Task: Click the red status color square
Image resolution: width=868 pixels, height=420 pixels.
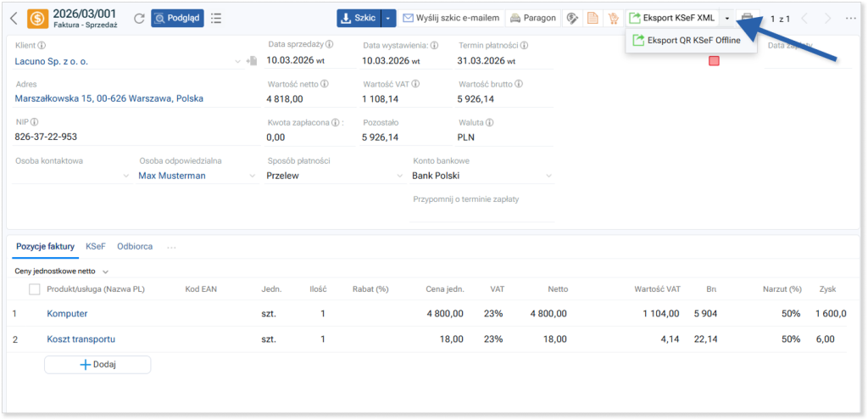Action: [x=714, y=61]
